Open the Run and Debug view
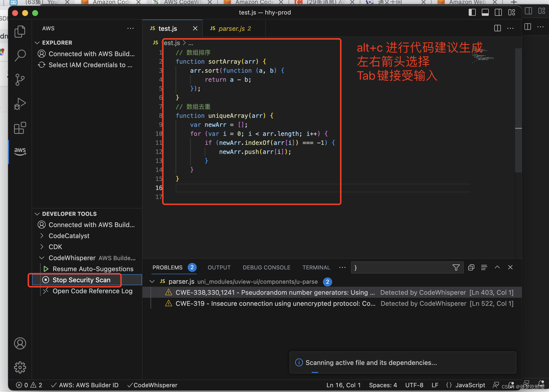 pyautogui.click(x=20, y=103)
